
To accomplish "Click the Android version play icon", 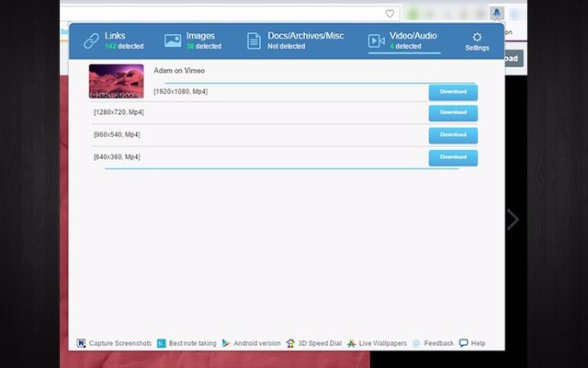I will [226, 343].
